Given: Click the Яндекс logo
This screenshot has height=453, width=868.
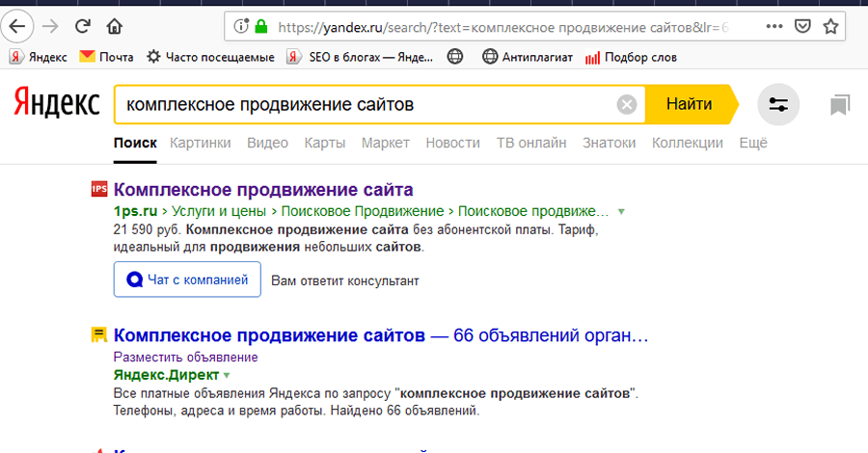Looking at the screenshot, I should coord(57,103).
